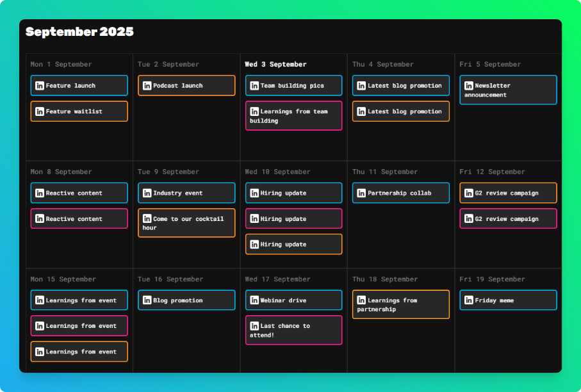The image size is (581, 392).
Task: Select the LinkedIn icon on Team building pics
Action: 254,85
